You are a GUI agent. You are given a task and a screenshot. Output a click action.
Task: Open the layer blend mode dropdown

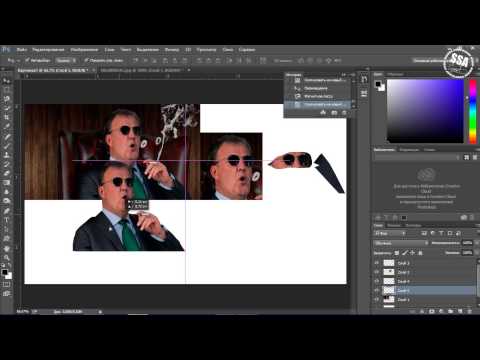click(401, 243)
